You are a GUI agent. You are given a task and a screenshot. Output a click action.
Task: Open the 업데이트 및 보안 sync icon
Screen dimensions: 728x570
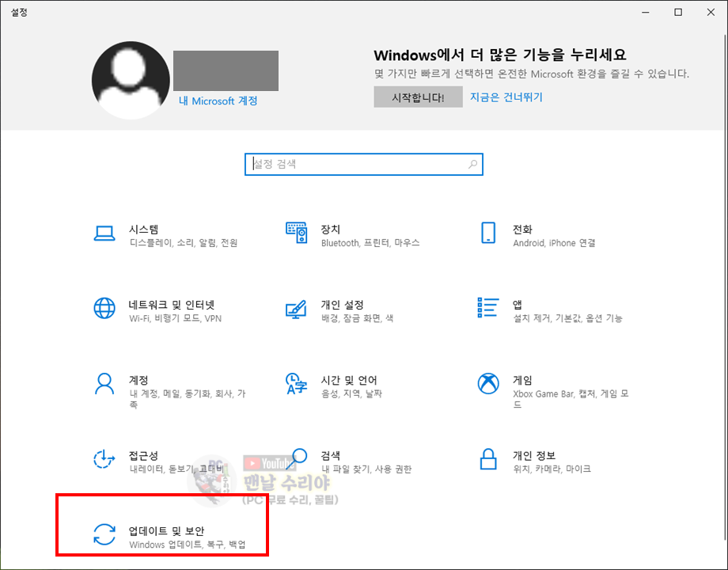click(x=104, y=534)
